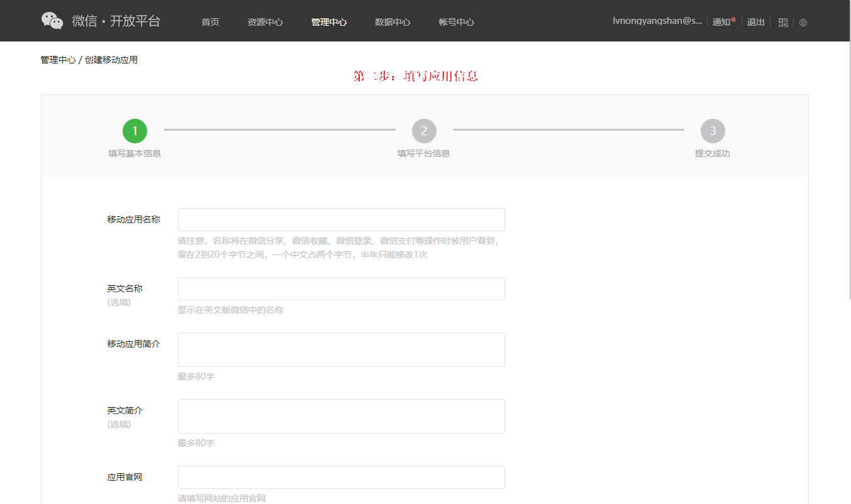Click step 1 green circle

point(135,131)
